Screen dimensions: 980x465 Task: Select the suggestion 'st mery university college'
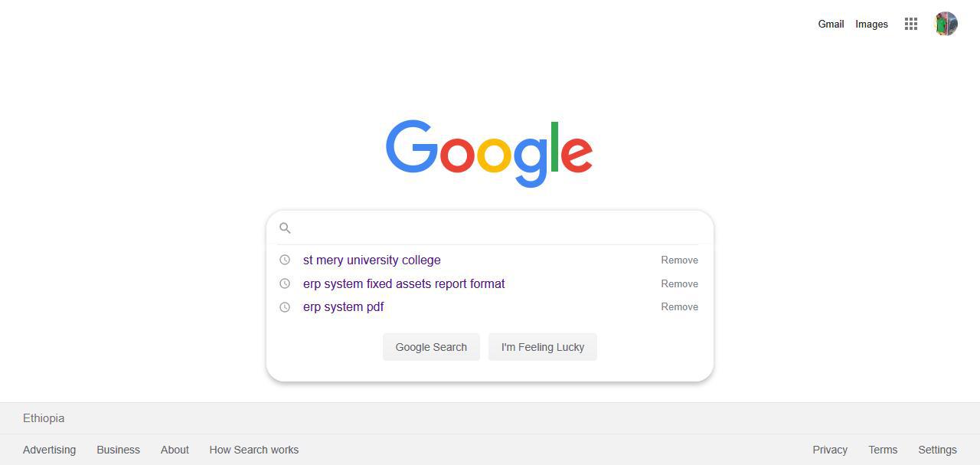click(x=371, y=260)
